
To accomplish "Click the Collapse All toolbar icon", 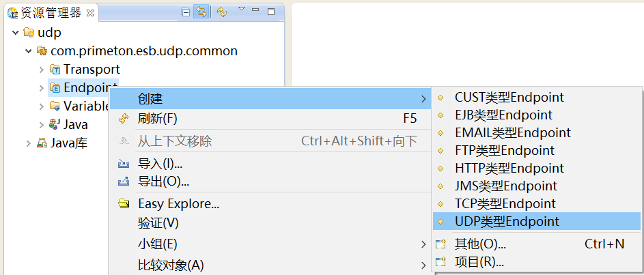I will (186, 12).
